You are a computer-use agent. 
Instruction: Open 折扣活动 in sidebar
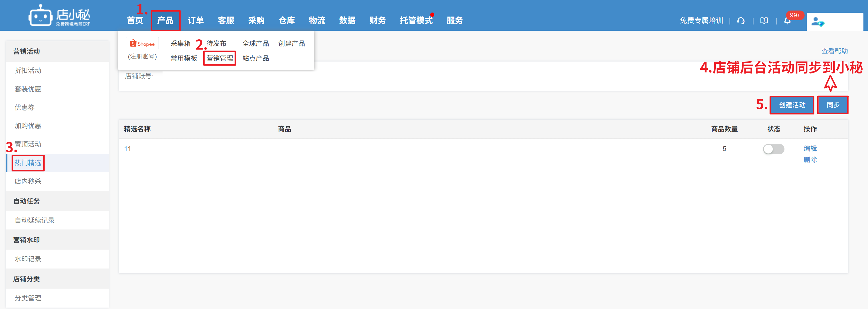pos(28,71)
